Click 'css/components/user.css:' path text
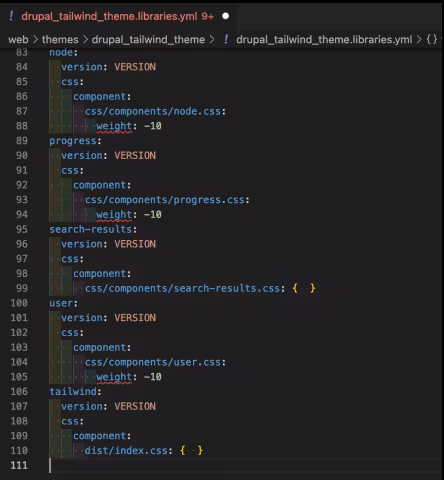Screen dimensions: 444x480 [x=155, y=362]
